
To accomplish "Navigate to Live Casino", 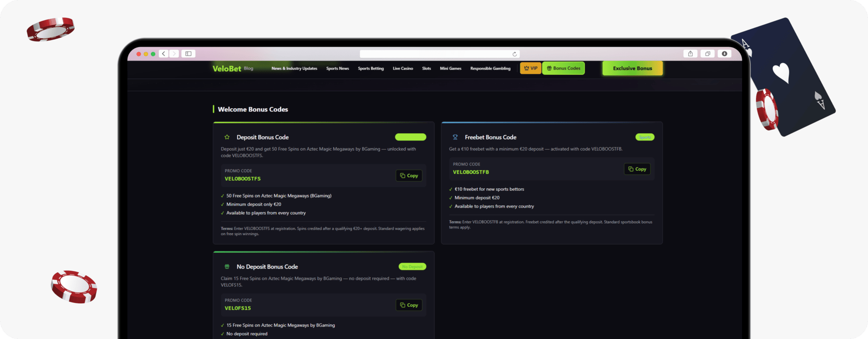I will pos(403,69).
